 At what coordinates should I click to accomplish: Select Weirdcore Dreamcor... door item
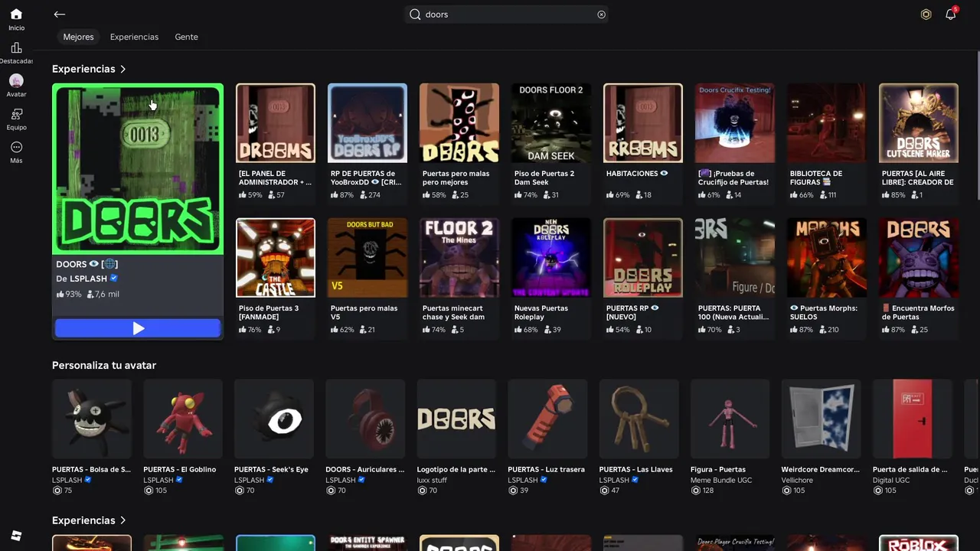pos(822,438)
